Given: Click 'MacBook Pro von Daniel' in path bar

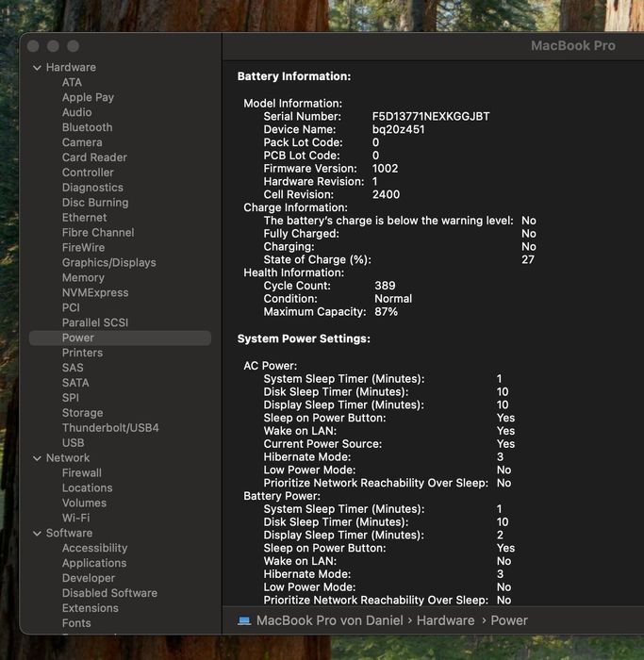Looking at the screenshot, I should coord(330,620).
